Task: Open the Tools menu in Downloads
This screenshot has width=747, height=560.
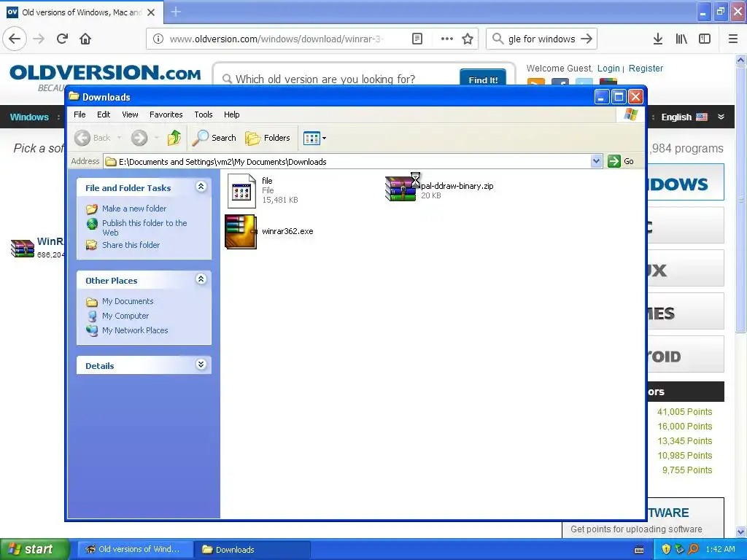Action: click(204, 114)
